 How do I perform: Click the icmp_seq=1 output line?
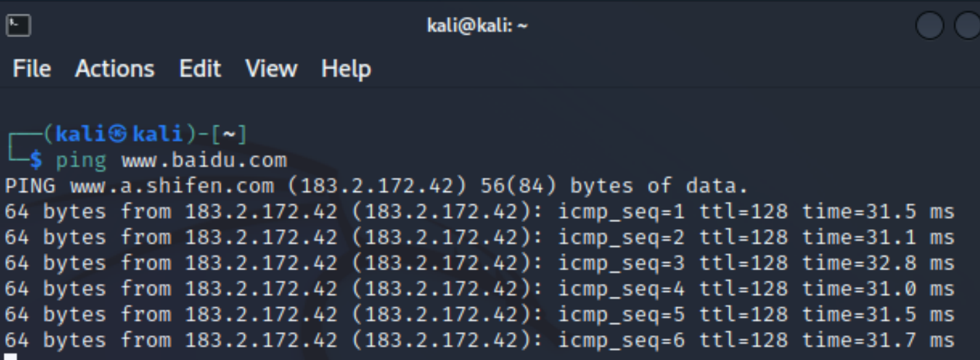pos(480,212)
